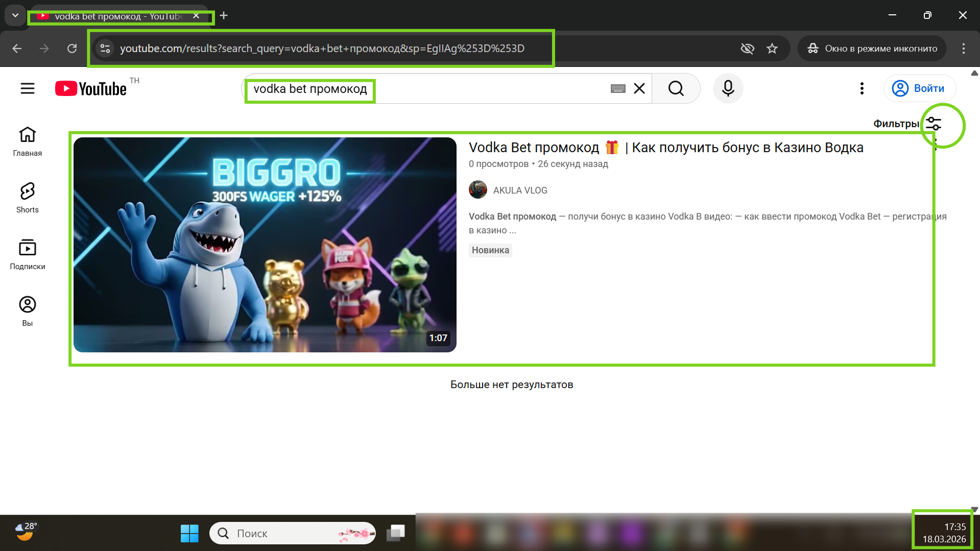Open third-party cookie blocking eye icon
The height and width of the screenshot is (551, 980).
747,49
